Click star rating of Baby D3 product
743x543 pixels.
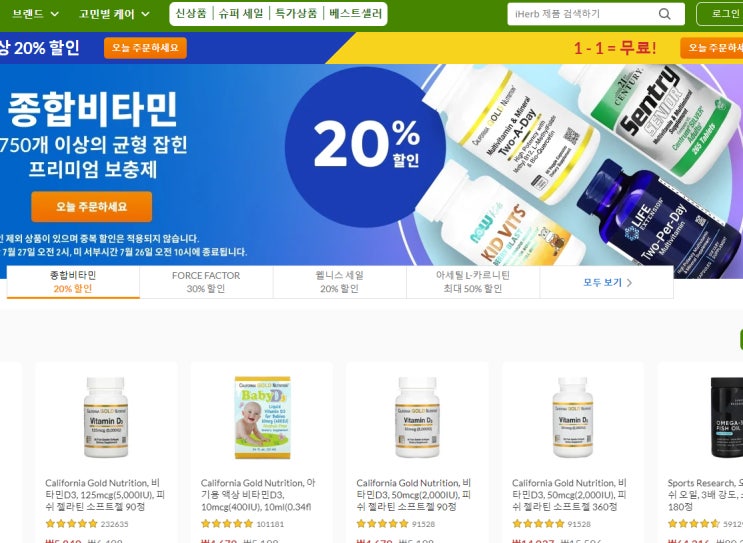(227, 524)
